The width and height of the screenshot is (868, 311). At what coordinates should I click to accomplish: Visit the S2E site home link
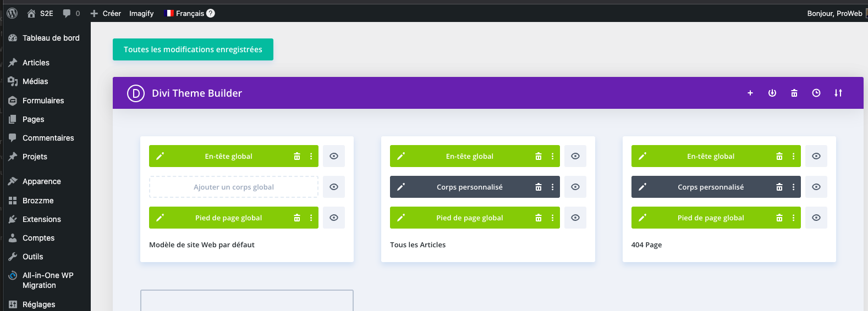point(40,13)
